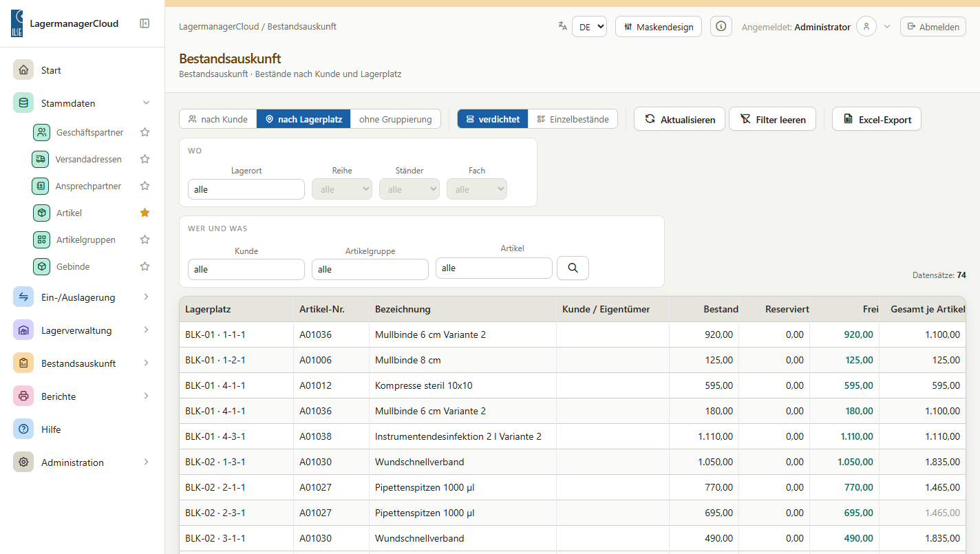Collapse the sidebar panel icon

[145, 23]
